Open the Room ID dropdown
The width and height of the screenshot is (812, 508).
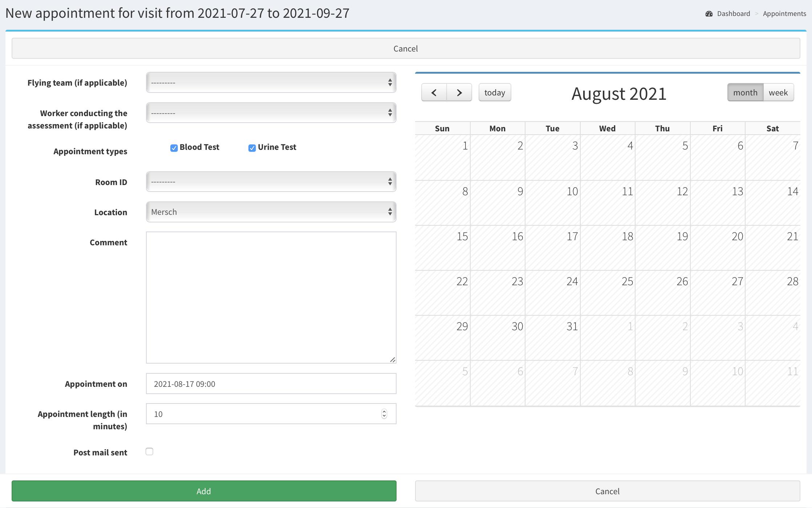click(x=271, y=182)
